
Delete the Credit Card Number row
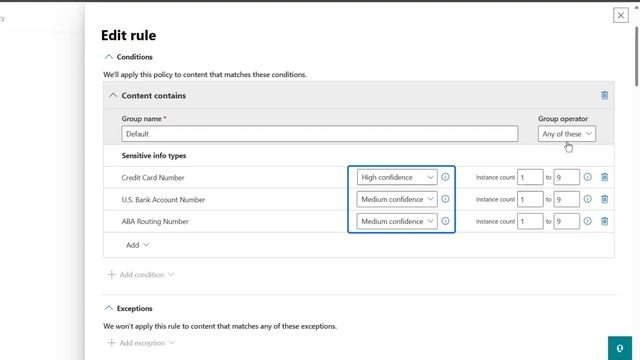[604, 177]
